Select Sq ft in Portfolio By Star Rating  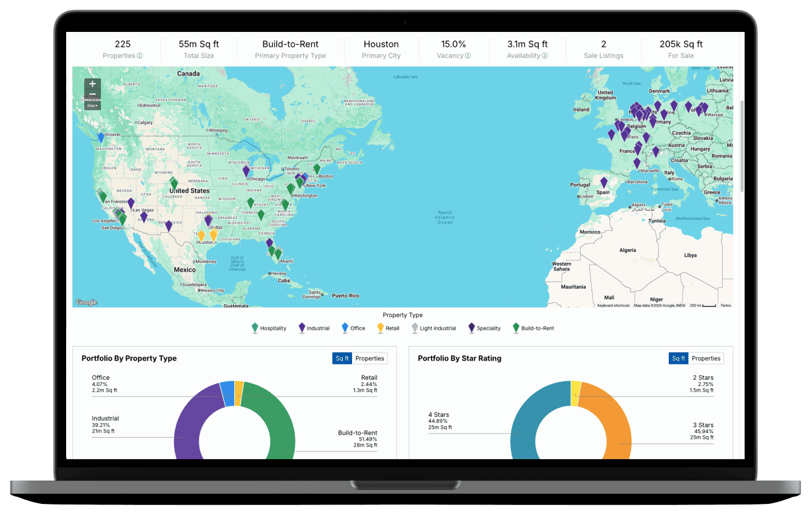click(679, 359)
